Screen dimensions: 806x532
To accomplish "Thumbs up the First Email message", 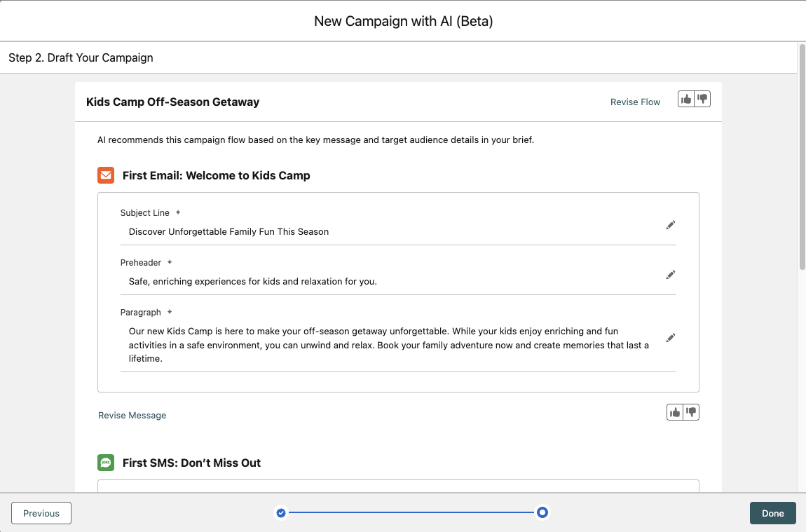I will 675,412.
